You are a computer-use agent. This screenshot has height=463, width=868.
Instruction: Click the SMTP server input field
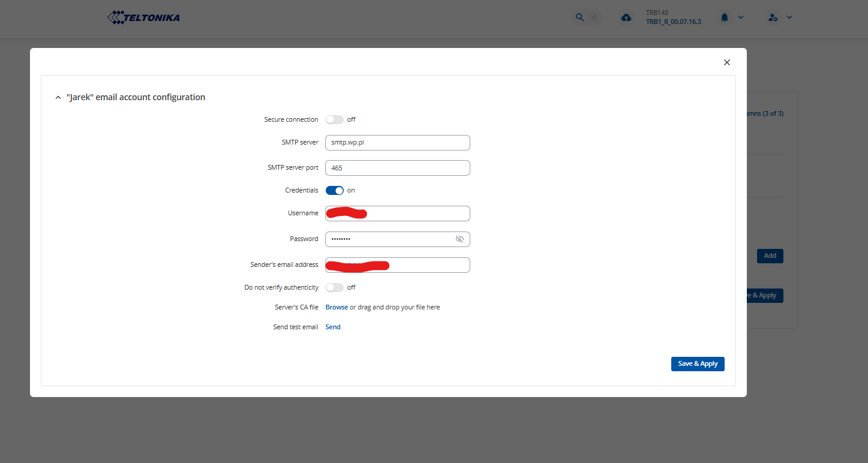[397, 143]
